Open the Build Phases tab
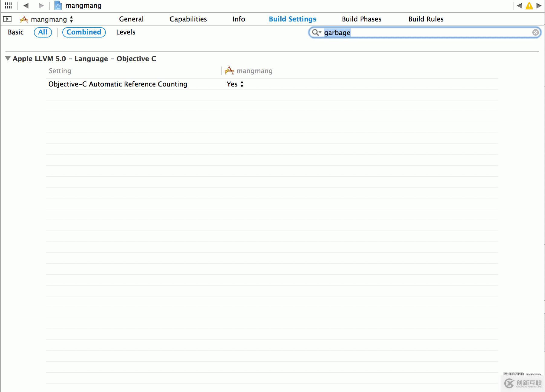545x392 pixels. pos(361,19)
